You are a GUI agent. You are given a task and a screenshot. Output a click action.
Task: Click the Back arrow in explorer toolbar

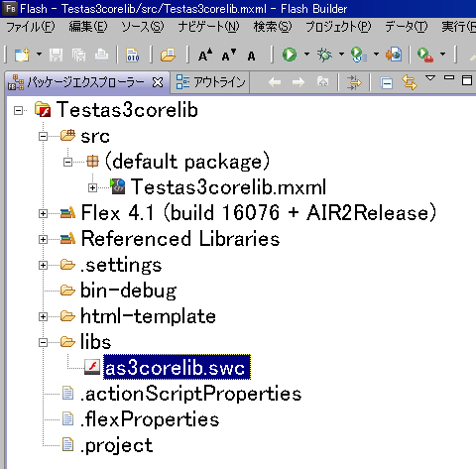coord(275,82)
